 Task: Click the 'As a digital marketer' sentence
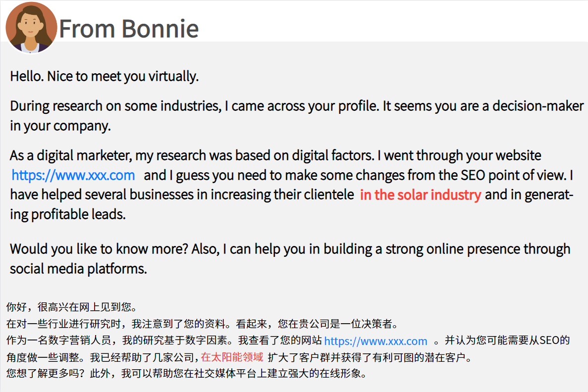pos(191,155)
